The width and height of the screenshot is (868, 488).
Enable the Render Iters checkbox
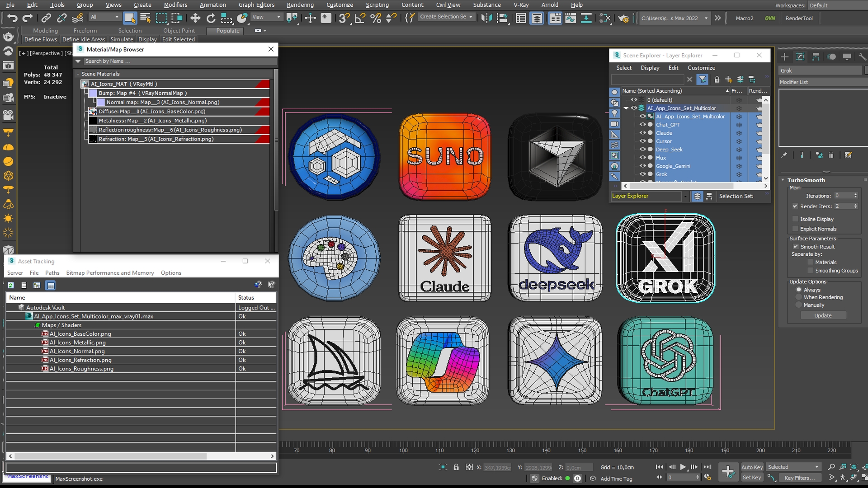(x=795, y=206)
